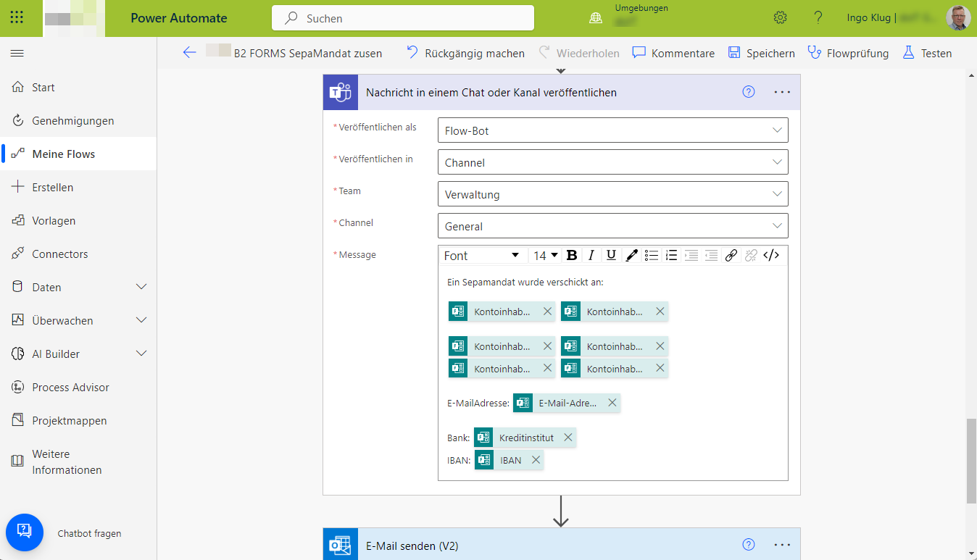Remove the E-Mail-Adre... dynamic token
This screenshot has height=560, width=977.
(612, 403)
